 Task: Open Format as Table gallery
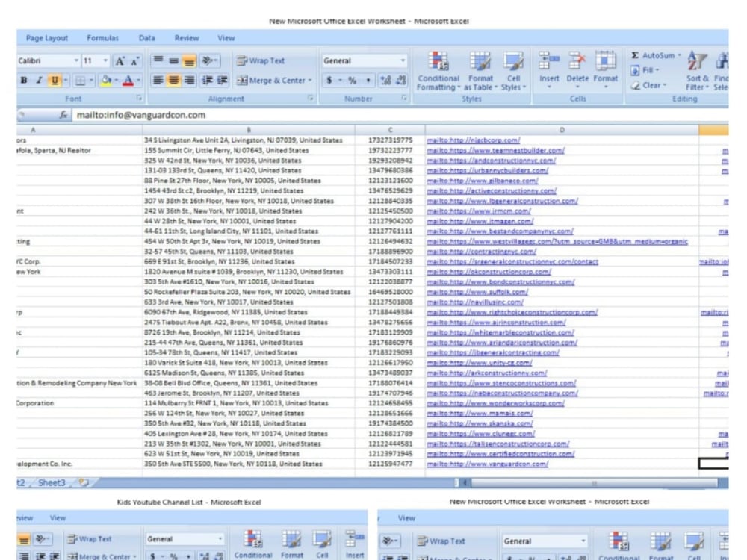[x=480, y=72]
